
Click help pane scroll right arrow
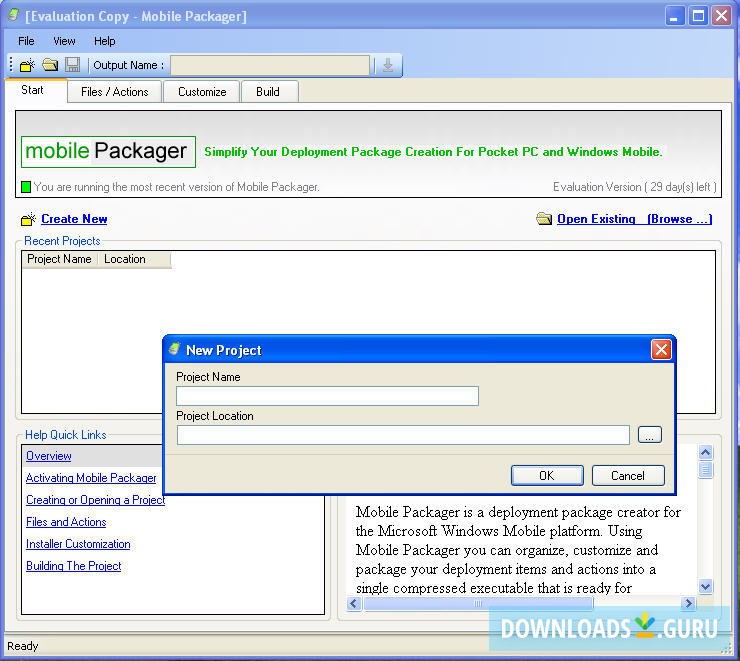[689, 603]
